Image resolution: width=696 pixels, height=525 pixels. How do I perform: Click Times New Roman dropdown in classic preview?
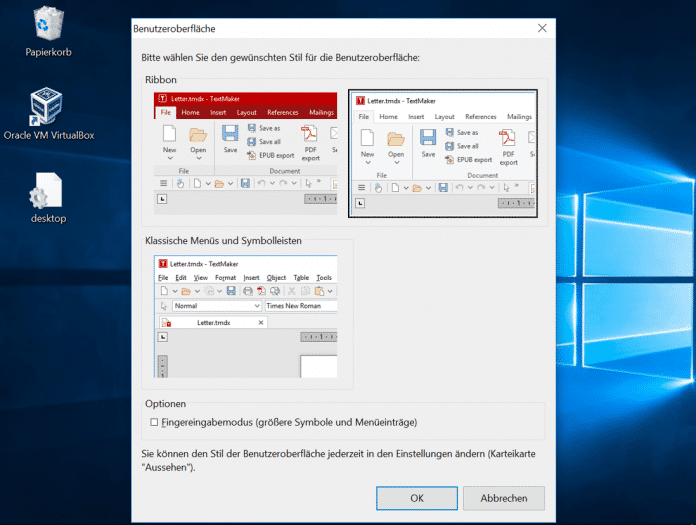point(300,306)
